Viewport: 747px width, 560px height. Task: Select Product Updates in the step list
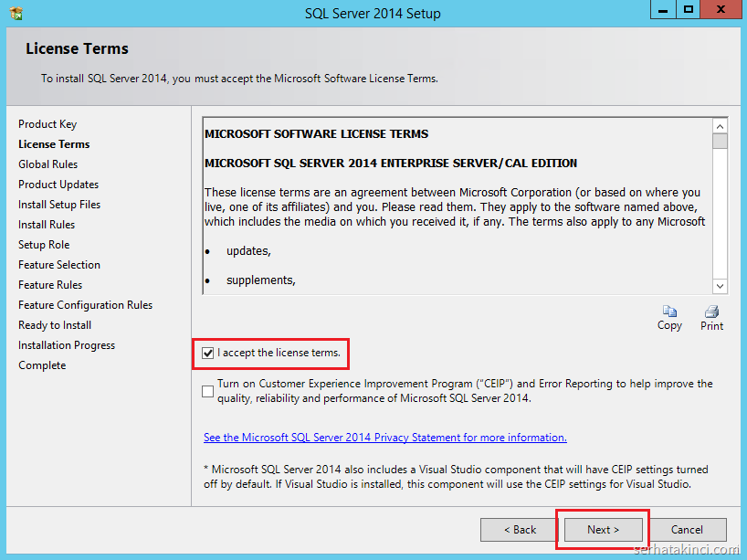[x=58, y=185]
